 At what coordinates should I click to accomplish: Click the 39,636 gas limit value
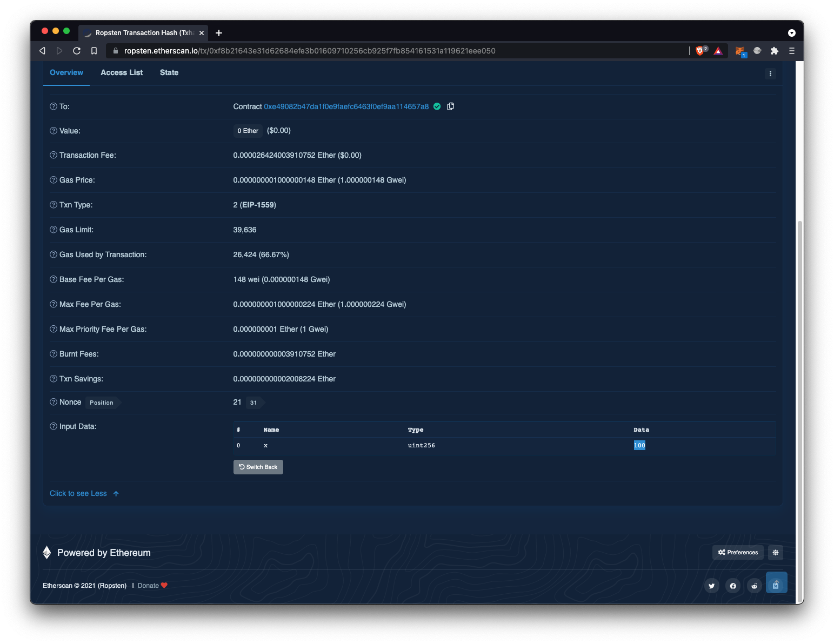245,230
